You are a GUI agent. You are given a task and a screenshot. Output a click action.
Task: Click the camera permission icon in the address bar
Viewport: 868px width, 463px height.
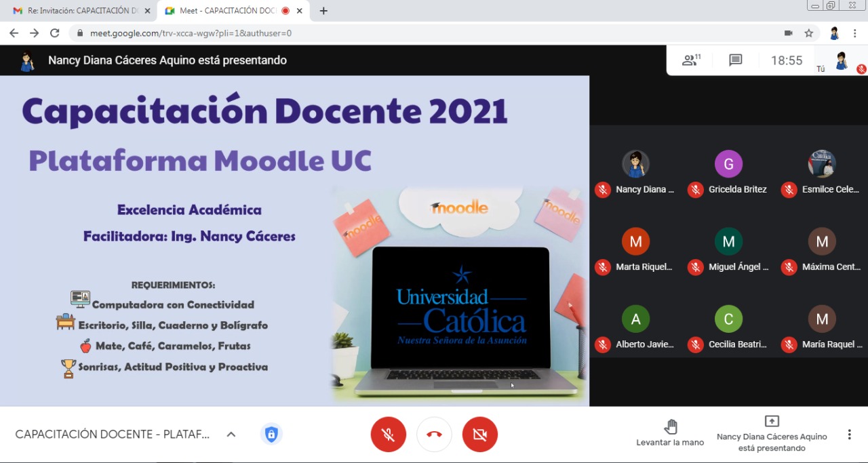pyautogui.click(x=788, y=33)
